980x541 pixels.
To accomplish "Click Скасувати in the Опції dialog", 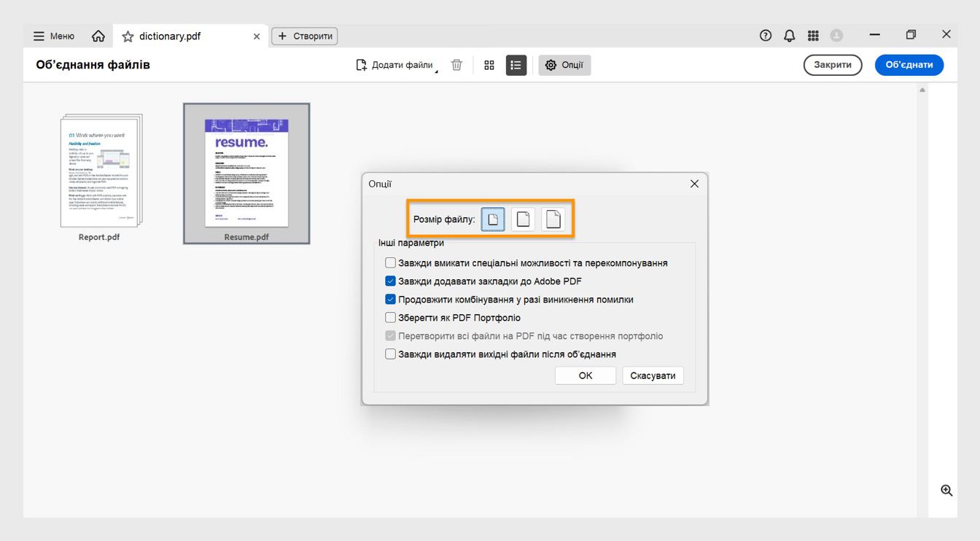I will pos(653,375).
